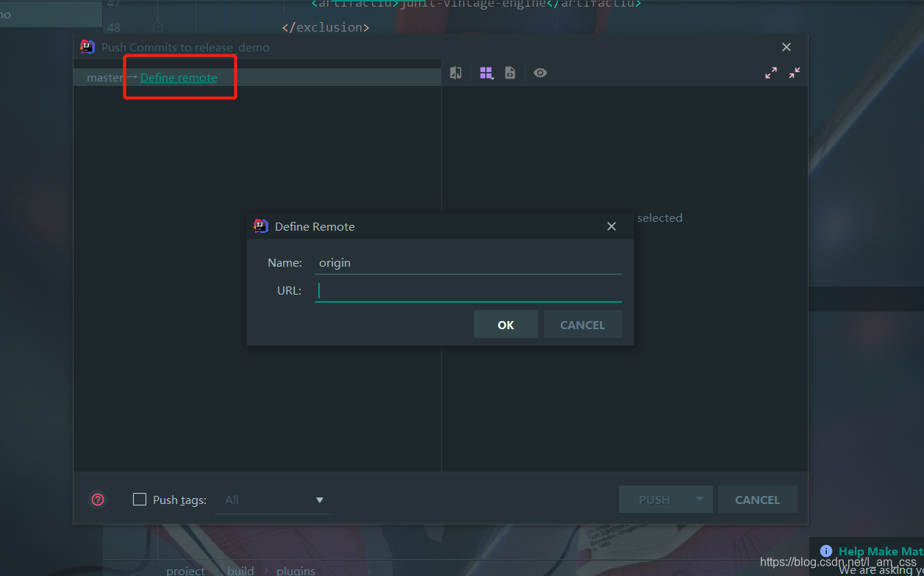Click IntelliJ logo in Define Remote title
Viewport: 924px width, 576px height.
(260, 226)
